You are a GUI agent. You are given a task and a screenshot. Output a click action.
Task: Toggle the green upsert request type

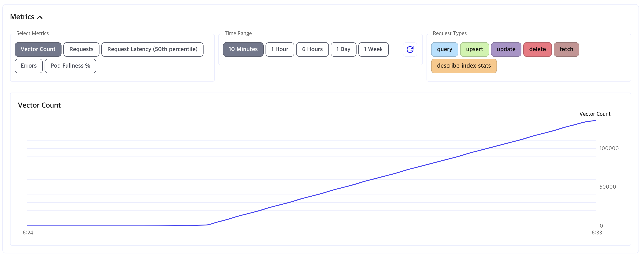click(x=474, y=49)
